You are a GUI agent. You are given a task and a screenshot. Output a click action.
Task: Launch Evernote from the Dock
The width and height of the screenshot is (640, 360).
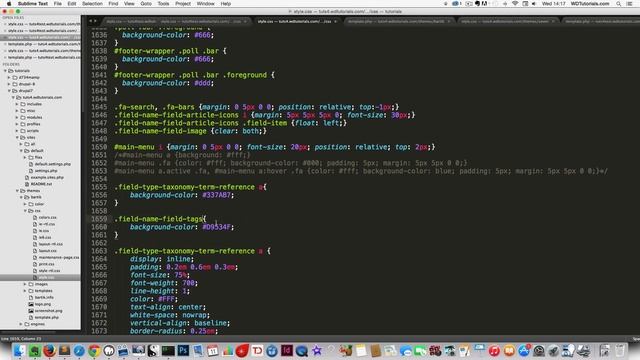click(34, 351)
